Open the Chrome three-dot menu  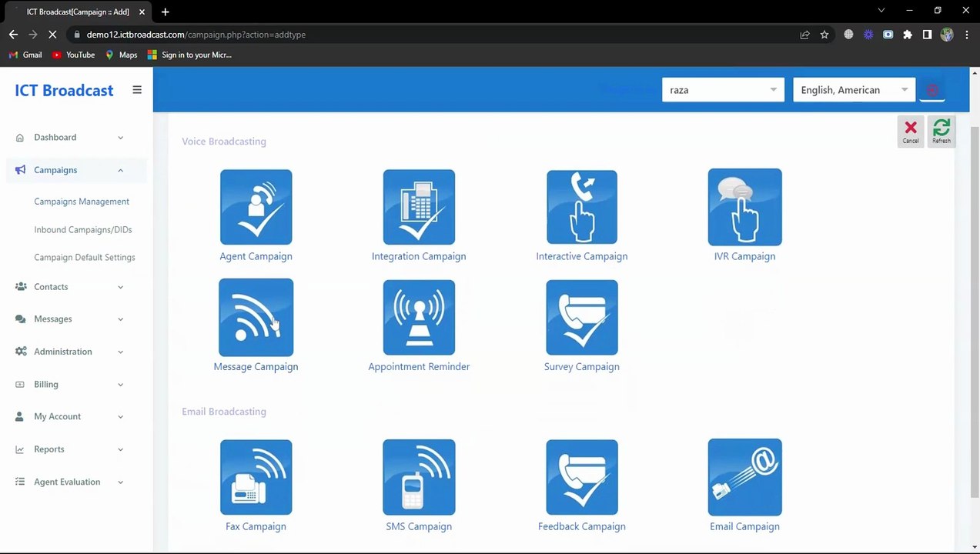[x=967, y=35]
